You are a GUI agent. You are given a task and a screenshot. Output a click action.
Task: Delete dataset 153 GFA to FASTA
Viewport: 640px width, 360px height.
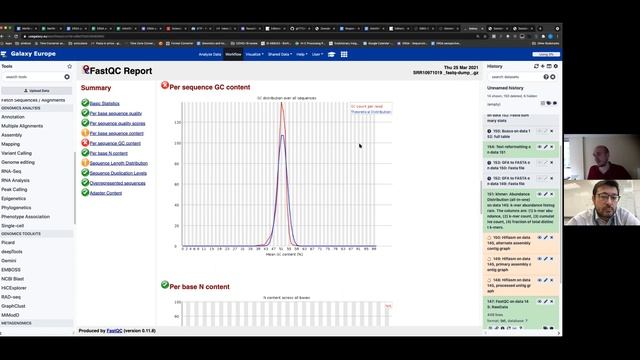(x=552, y=162)
